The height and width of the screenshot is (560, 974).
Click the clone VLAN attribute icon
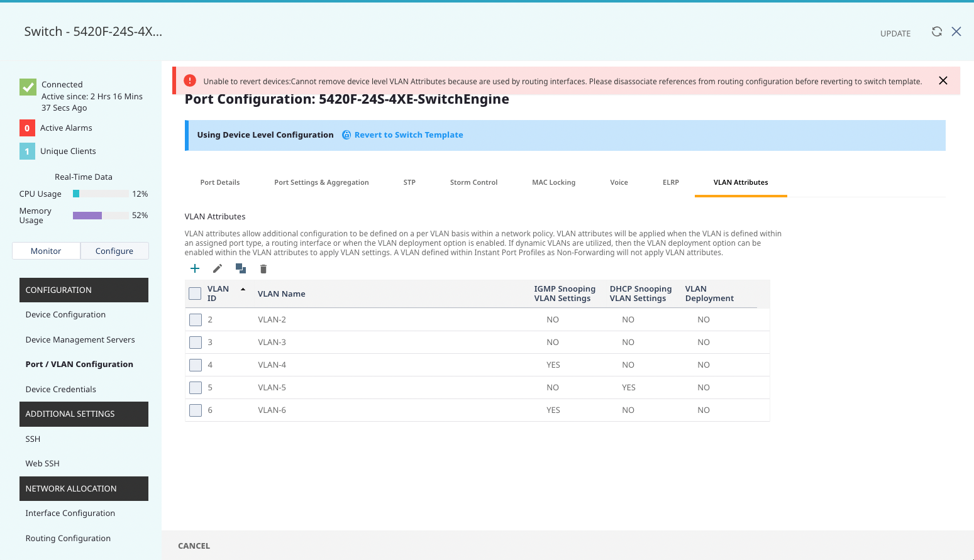(240, 269)
